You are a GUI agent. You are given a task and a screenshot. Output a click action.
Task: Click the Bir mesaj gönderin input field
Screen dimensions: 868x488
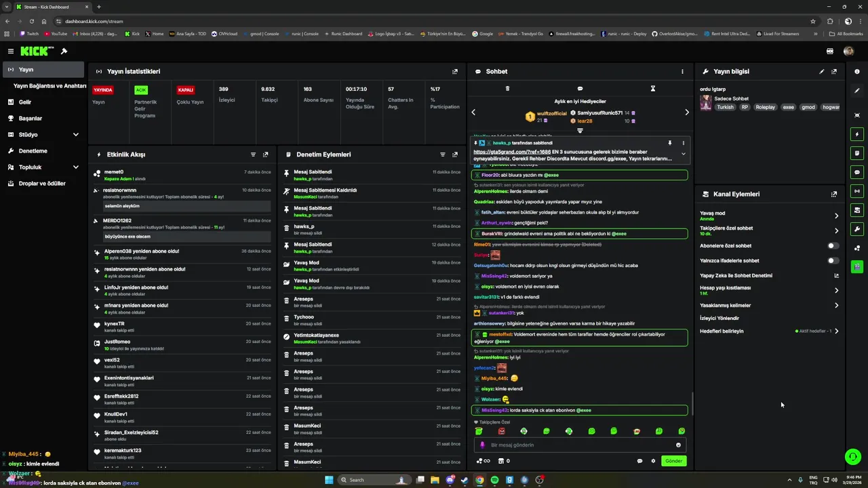click(x=580, y=445)
